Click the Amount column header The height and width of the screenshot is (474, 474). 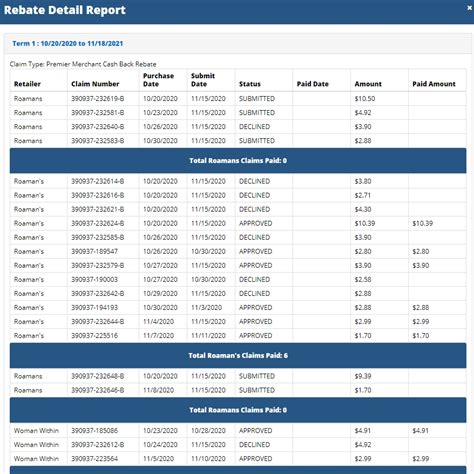tap(368, 84)
